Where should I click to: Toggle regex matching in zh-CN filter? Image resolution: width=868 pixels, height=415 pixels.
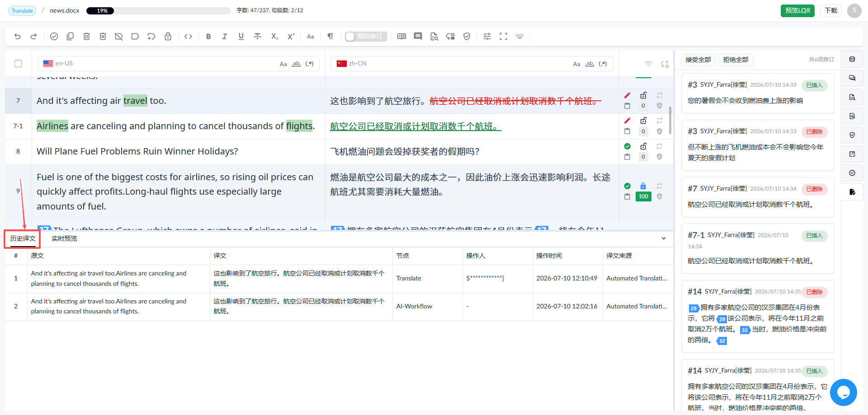coord(603,64)
